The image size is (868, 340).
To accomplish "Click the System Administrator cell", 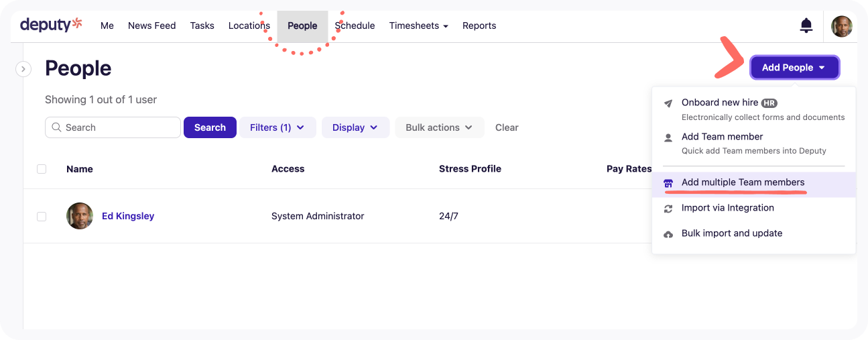I will [x=318, y=216].
